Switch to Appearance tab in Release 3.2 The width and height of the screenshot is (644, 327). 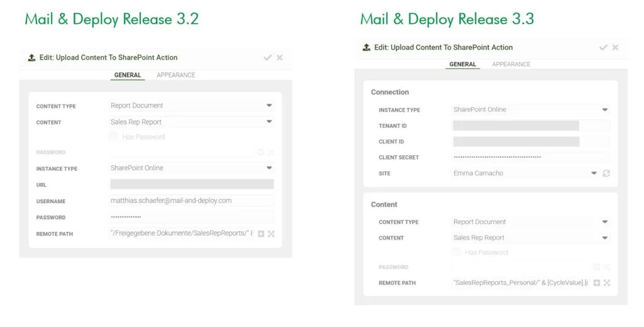pos(176,75)
